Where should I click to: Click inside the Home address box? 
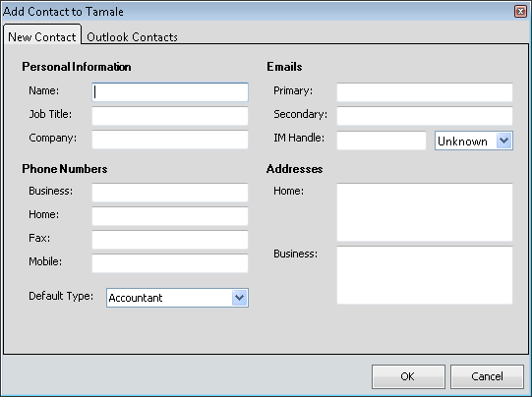425,212
